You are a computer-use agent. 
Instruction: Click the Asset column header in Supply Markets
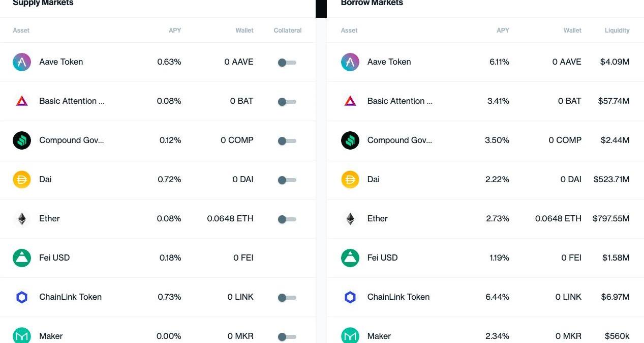[x=21, y=31]
